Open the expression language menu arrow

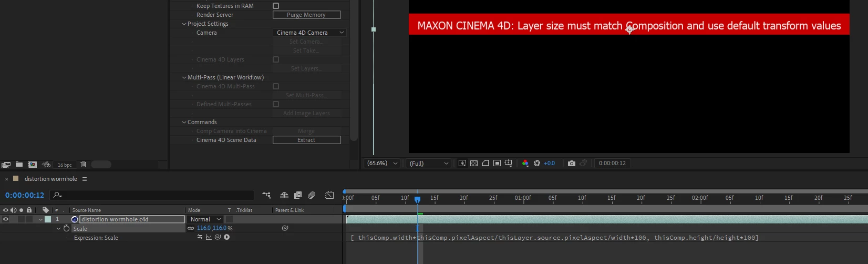[227, 237]
